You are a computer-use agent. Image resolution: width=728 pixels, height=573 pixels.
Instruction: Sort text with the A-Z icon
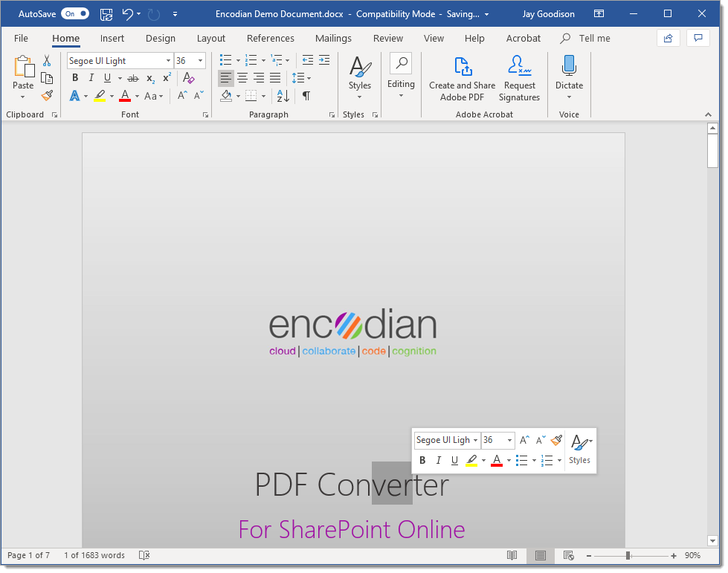[x=283, y=96]
